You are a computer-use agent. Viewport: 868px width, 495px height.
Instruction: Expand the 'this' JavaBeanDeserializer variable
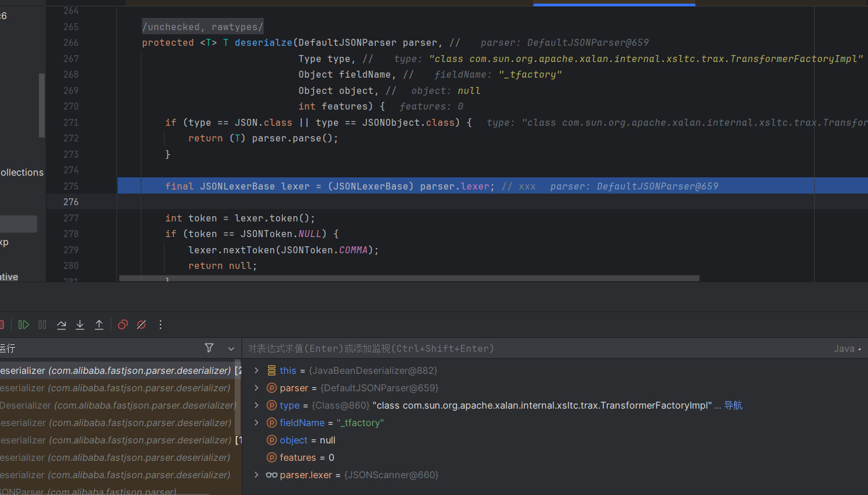click(256, 370)
